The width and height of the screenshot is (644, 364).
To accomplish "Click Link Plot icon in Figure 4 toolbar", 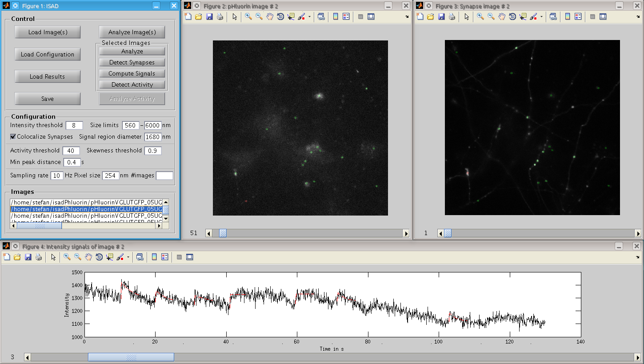I will [140, 257].
